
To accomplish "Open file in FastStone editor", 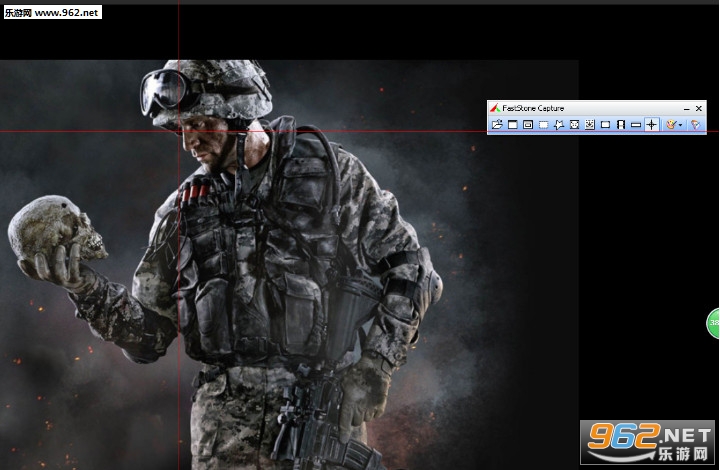I will (497, 124).
